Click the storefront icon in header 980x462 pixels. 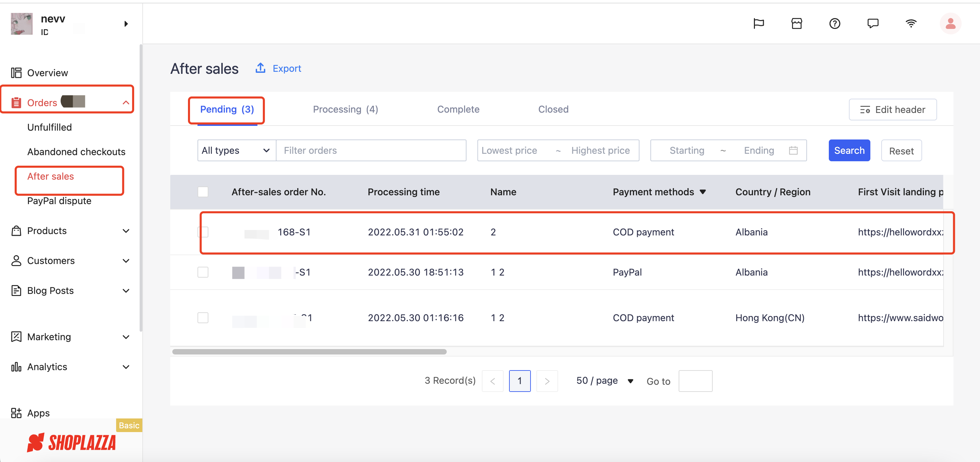[x=796, y=23]
